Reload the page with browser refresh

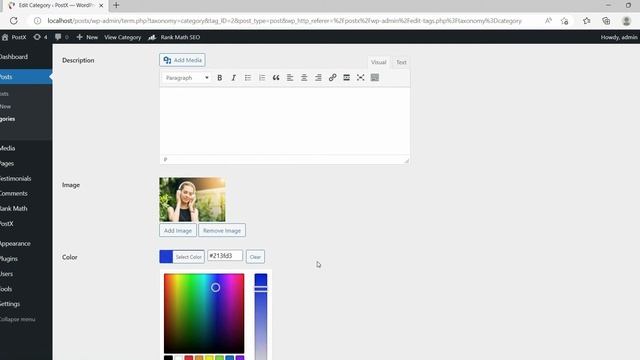13,21
